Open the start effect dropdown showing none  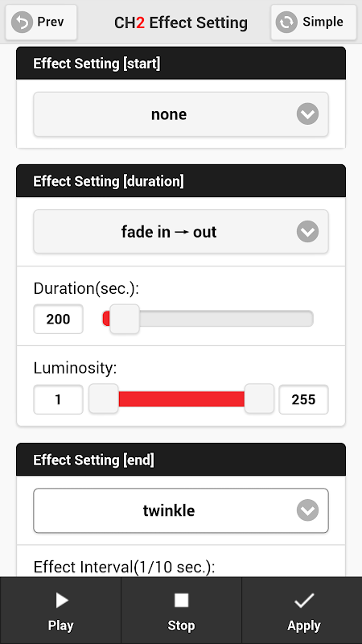[x=181, y=114]
